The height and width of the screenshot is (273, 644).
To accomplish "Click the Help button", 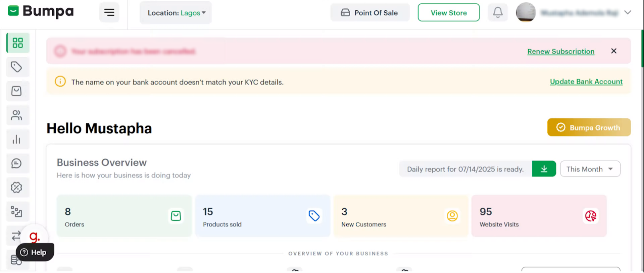I will point(34,252).
